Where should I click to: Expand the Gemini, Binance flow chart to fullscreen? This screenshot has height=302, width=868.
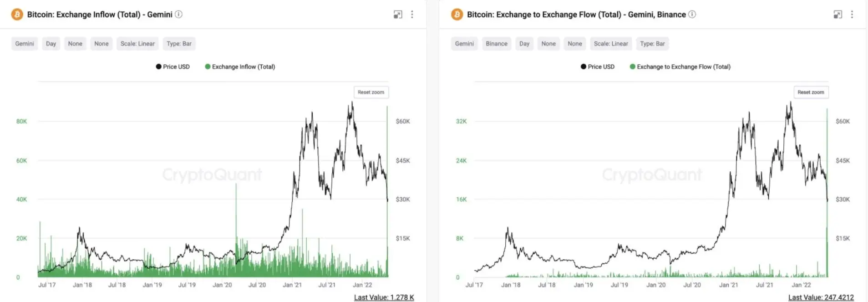click(x=838, y=15)
